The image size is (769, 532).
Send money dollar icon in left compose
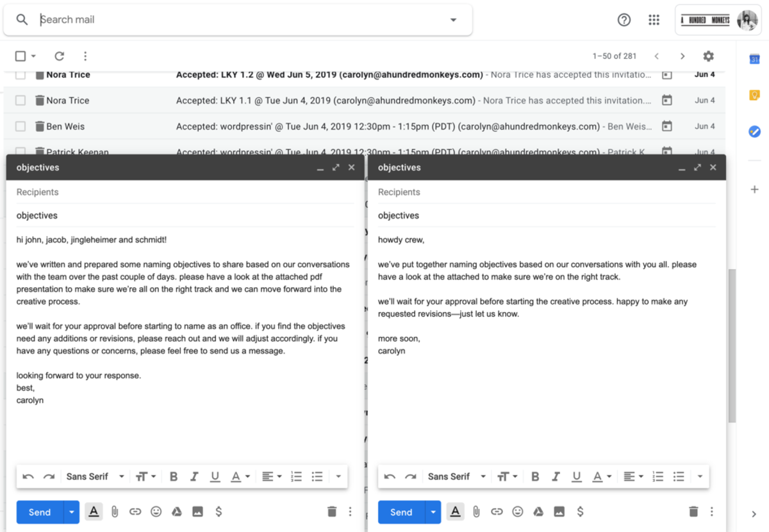click(219, 511)
